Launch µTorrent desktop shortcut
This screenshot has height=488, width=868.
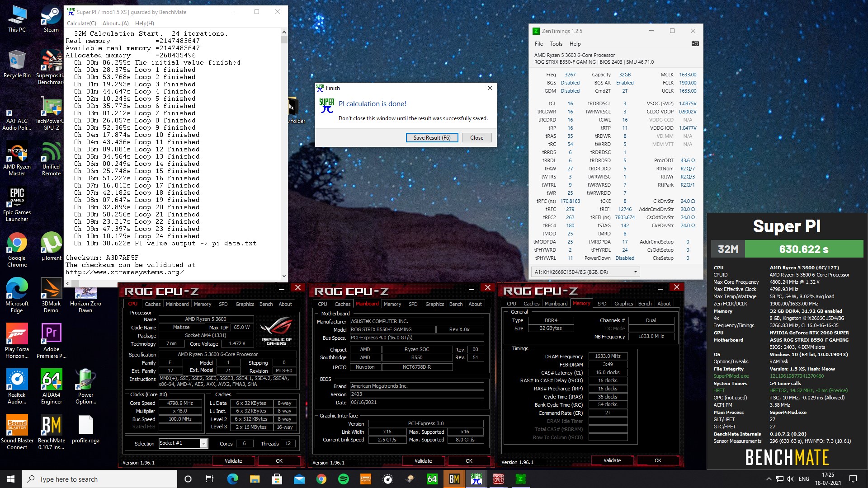(x=51, y=247)
